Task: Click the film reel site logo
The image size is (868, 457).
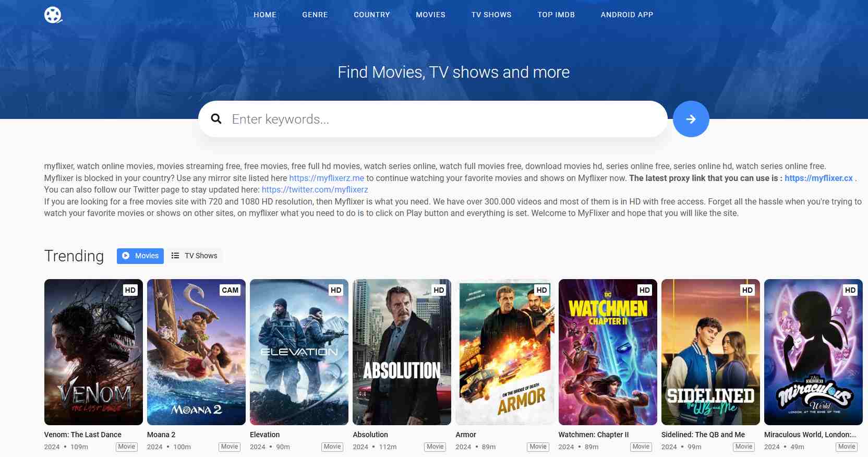Action: tap(53, 15)
